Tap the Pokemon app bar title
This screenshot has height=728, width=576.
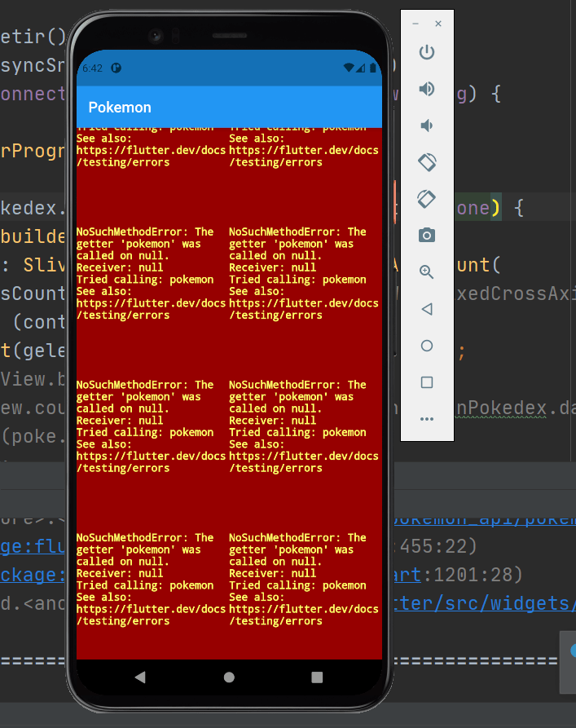tap(120, 108)
